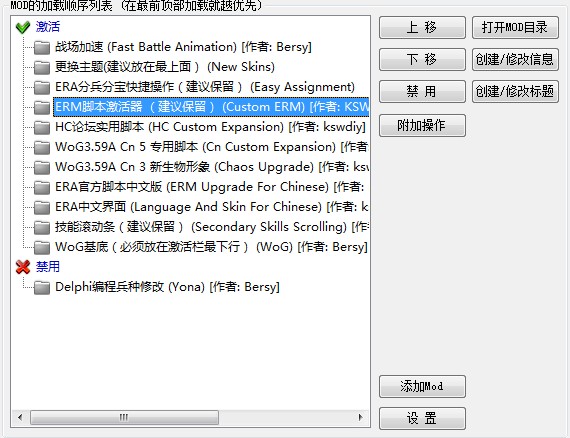
Task: Select disabled Delphi编程兵种修改 (Yona) mod
Action: 167,287
